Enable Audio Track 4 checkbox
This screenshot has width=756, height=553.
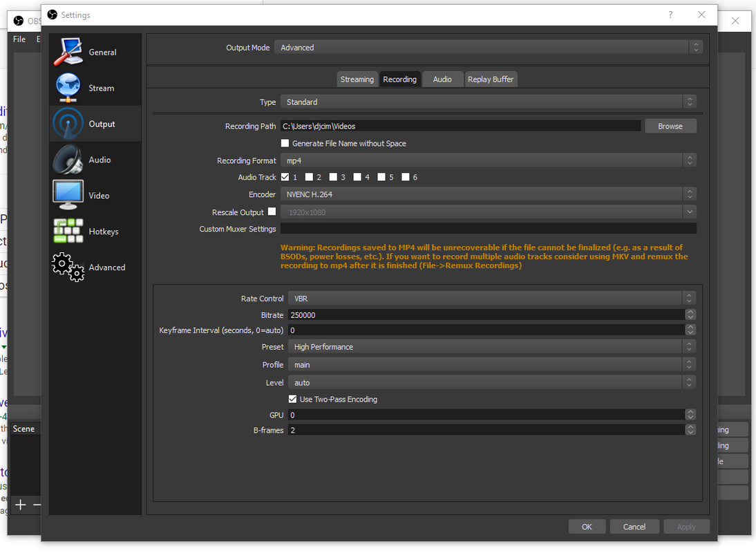357,177
